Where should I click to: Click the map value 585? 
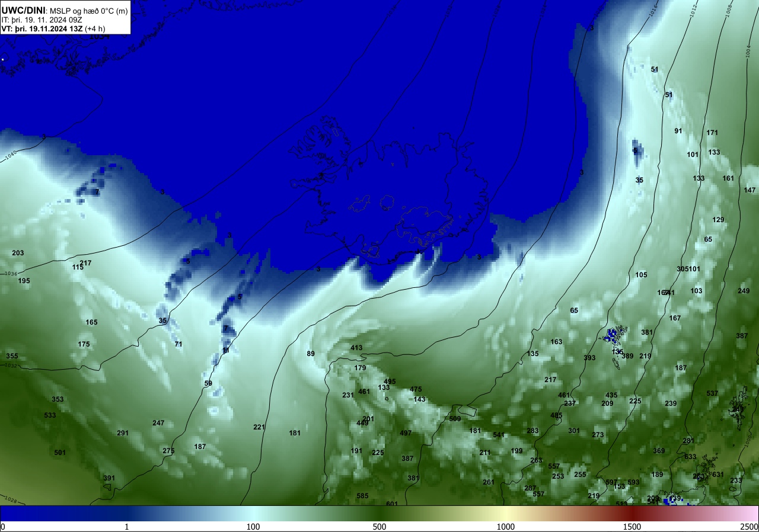(362, 496)
